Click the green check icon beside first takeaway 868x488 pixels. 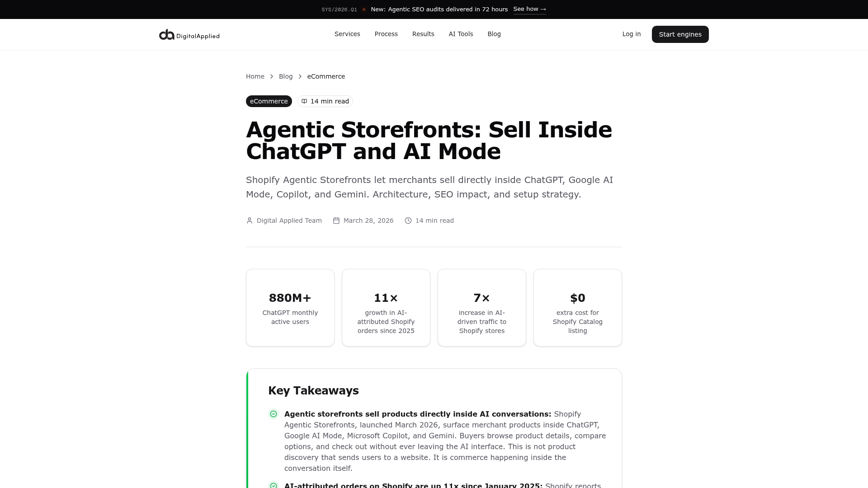(274, 414)
